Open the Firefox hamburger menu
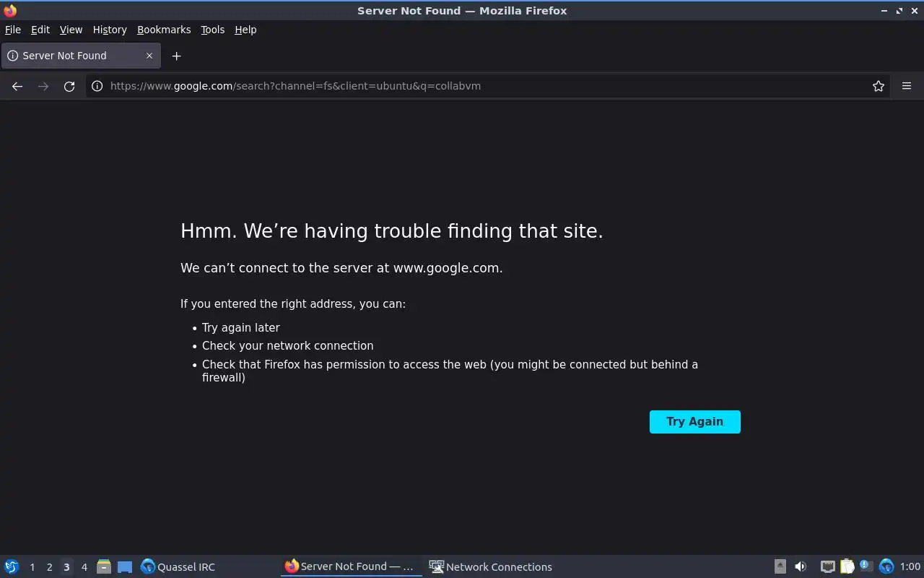This screenshot has width=924, height=578. pos(907,86)
